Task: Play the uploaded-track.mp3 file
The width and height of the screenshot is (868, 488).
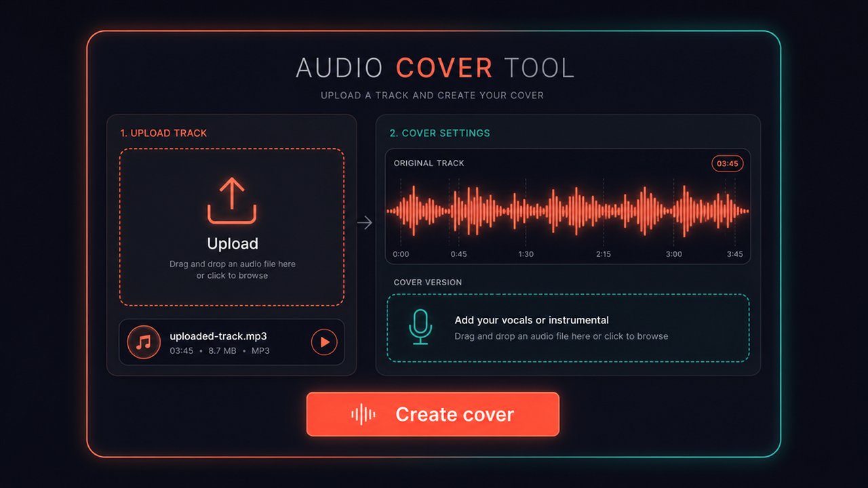Action: point(324,342)
